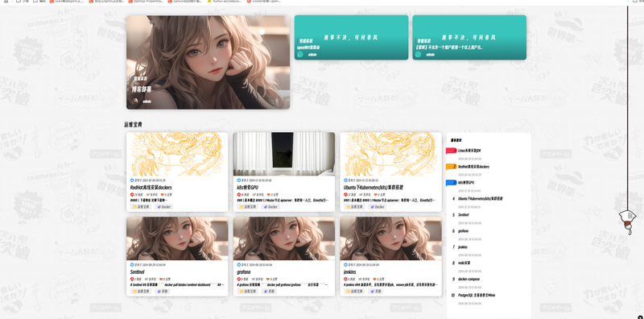This screenshot has height=319, width=644.
Task: Click the Docker tag on RedHat card
Action: point(163,207)
